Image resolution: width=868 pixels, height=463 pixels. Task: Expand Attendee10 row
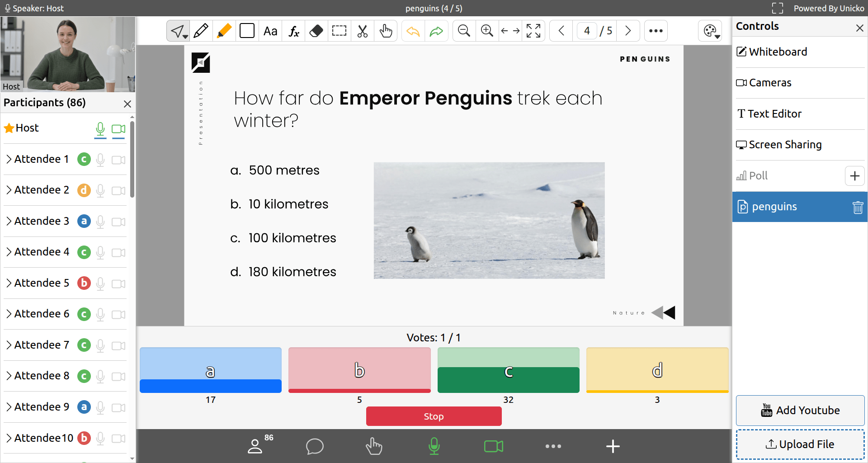coord(9,438)
